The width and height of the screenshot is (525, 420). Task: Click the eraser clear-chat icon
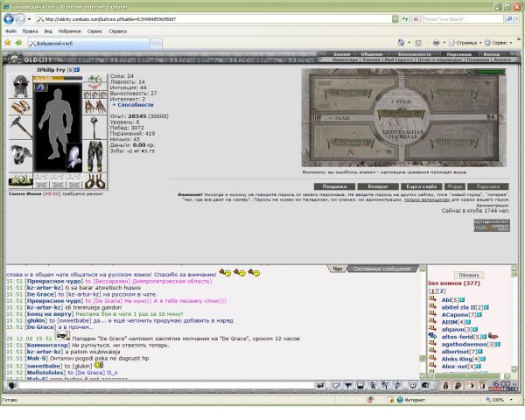click(x=335, y=386)
